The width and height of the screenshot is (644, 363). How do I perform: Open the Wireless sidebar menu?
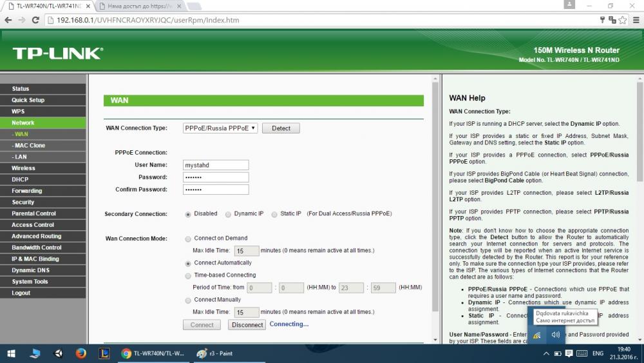tap(43, 168)
